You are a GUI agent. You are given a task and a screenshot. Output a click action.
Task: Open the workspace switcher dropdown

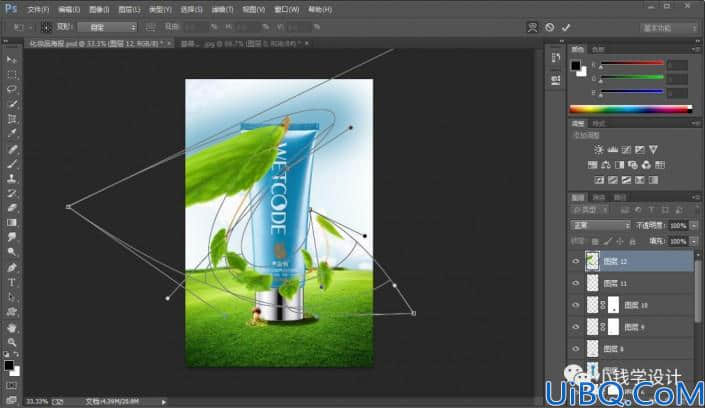point(669,28)
